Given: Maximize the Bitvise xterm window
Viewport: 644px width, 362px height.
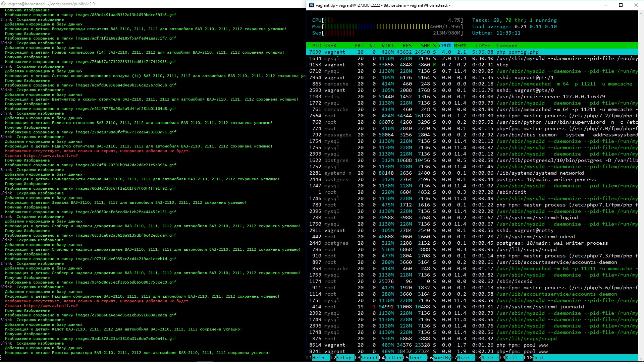Looking at the screenshot, I should [x=621, y=5].
